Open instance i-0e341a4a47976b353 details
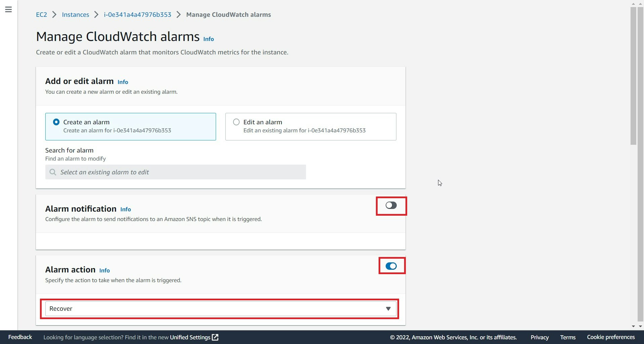The image size is (644, 344). (137, 14)
